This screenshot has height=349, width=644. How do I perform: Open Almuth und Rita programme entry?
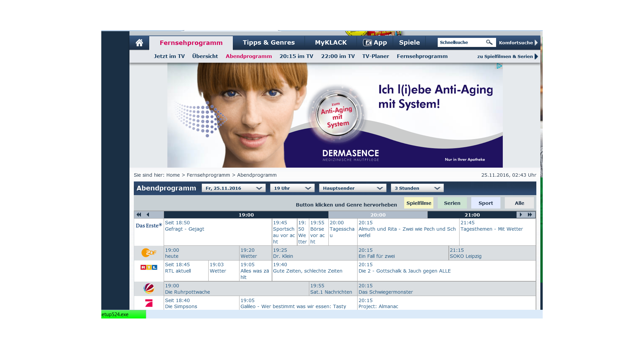click(408, 232)
